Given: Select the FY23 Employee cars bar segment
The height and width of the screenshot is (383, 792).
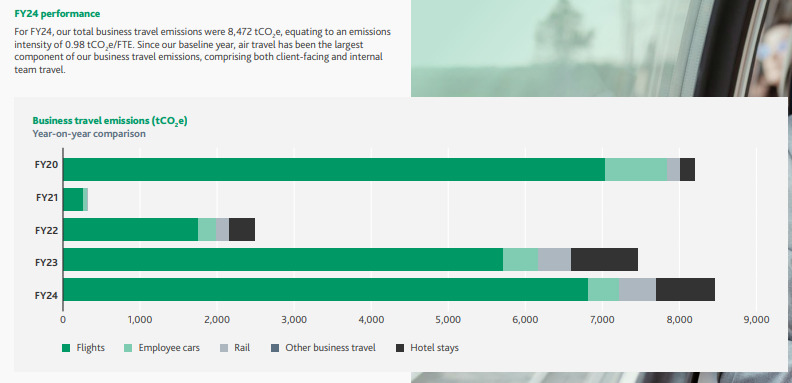Looking at the screenshot, I should coord(521,260).
